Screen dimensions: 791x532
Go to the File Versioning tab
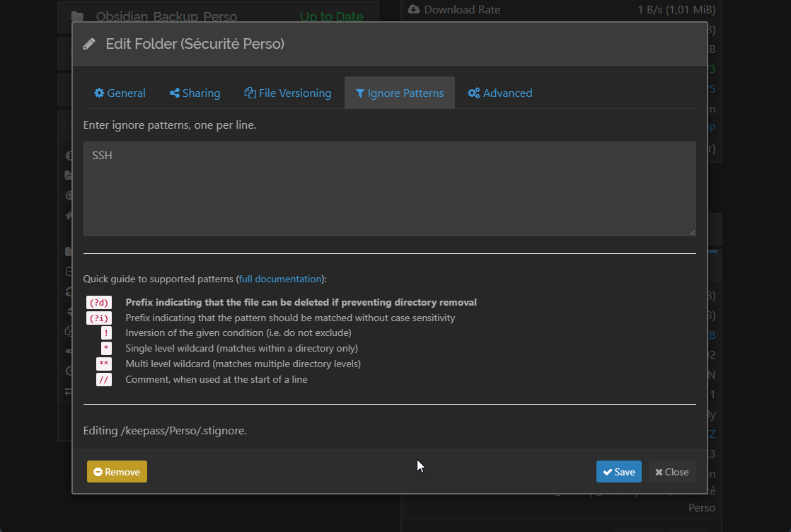tap(288, 93)
